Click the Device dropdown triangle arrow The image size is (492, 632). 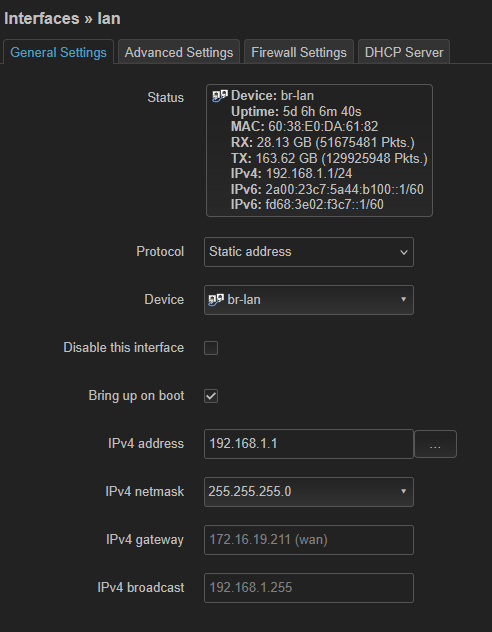pos(403,299)
